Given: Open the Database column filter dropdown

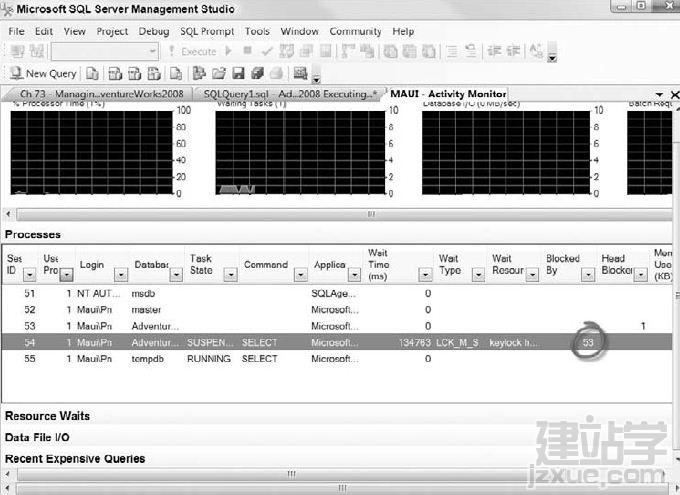Looking at the screenshot, I should point(176,275).
